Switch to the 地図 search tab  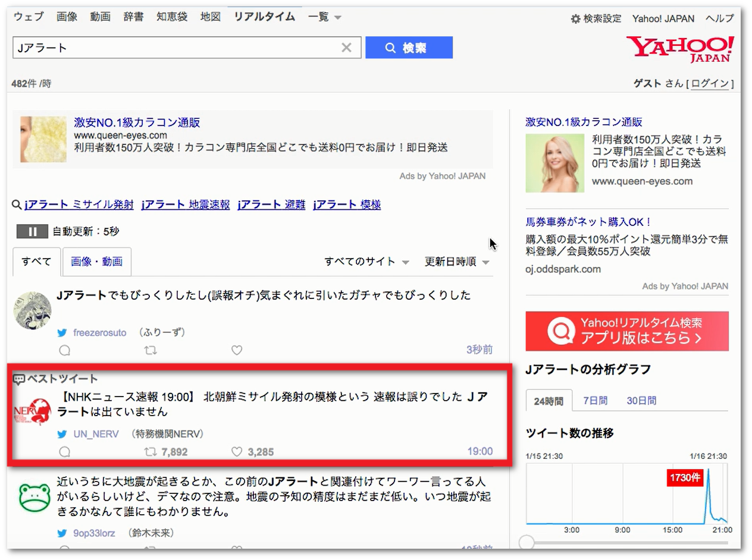(x=211, y=17)
